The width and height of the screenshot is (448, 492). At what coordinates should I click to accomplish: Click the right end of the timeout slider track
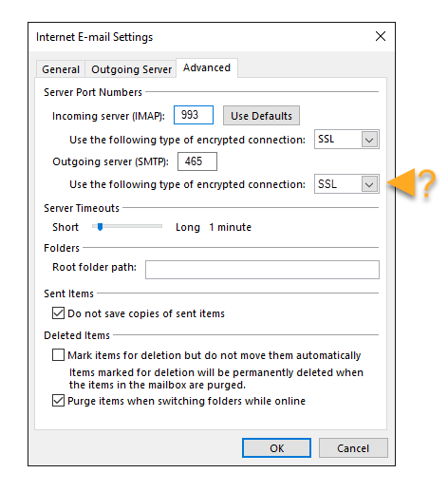160,226
